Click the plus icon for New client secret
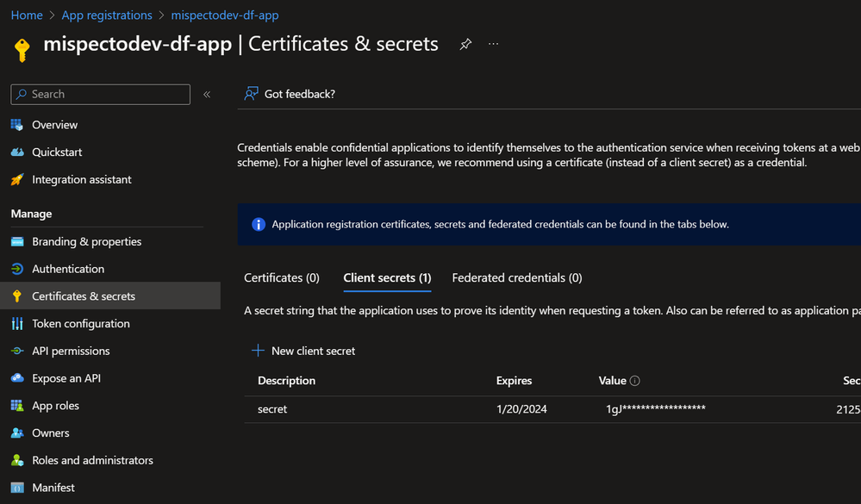861x504 pixels. [258, 351]
